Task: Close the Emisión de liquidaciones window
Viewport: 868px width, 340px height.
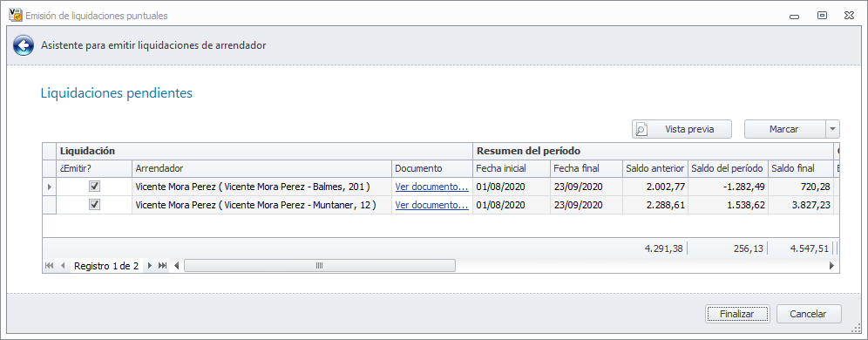Action: (849, 16)
